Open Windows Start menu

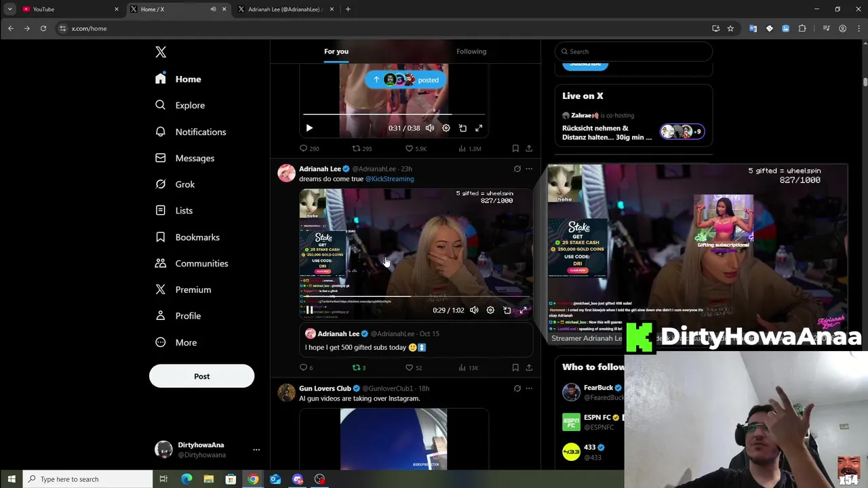[12, 479]
